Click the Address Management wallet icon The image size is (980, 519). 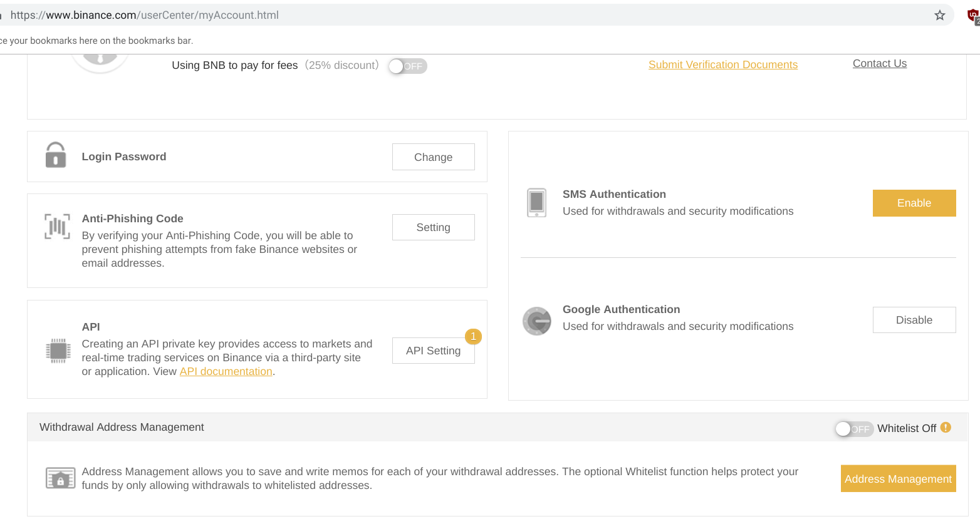click(61, 478)
